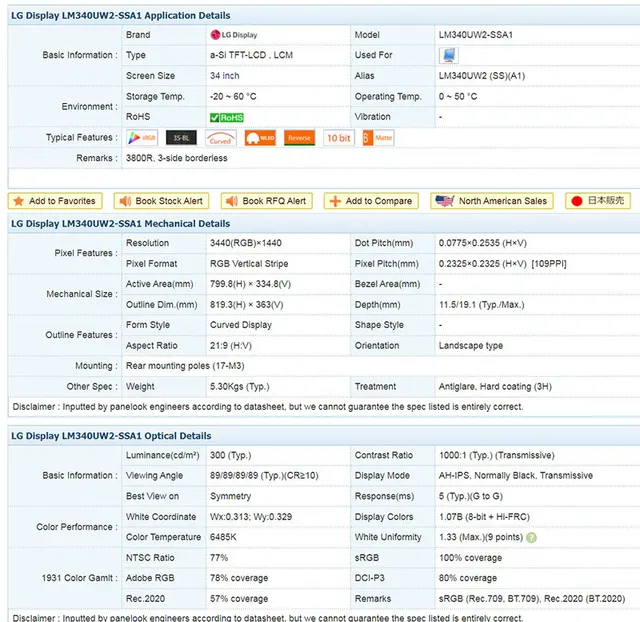The height and width of the screenshot is (622, 640).
Task: Select model number LM340UW2-SSA1 in the table
Action: tap(476, 35)
